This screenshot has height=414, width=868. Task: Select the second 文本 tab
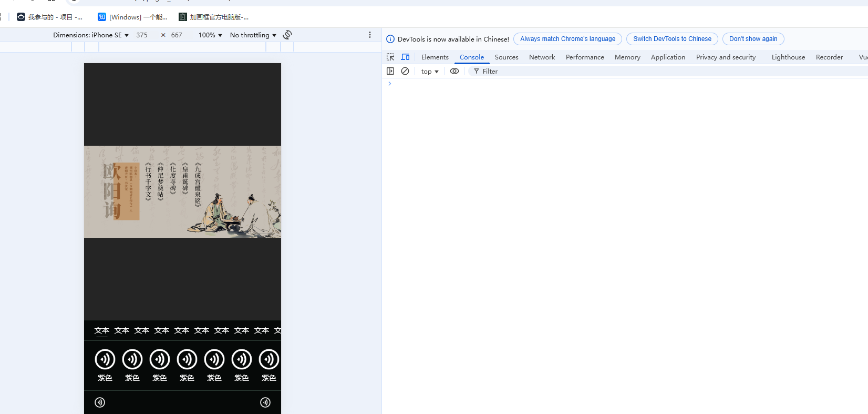pos(122,330)
